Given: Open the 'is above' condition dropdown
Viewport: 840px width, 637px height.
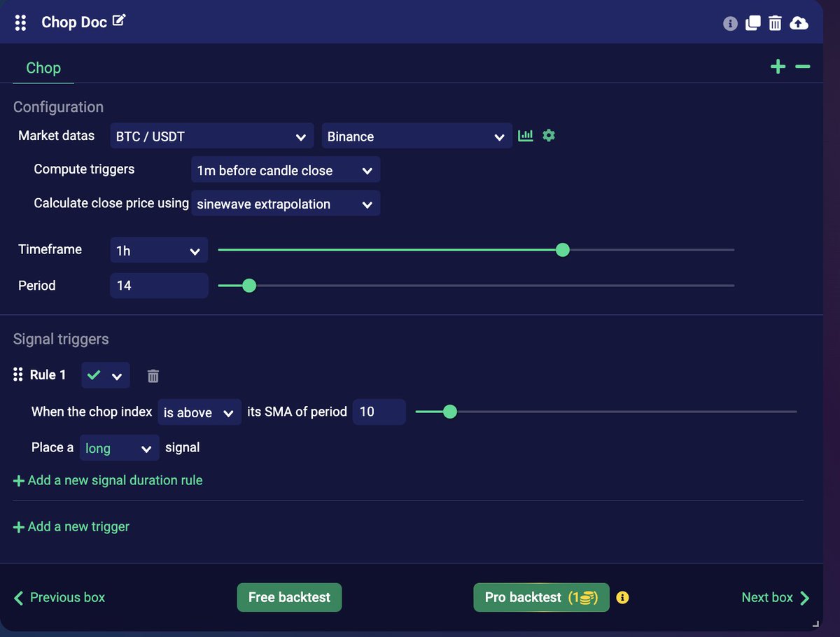Looking at the screenshot, I should 199,412.
